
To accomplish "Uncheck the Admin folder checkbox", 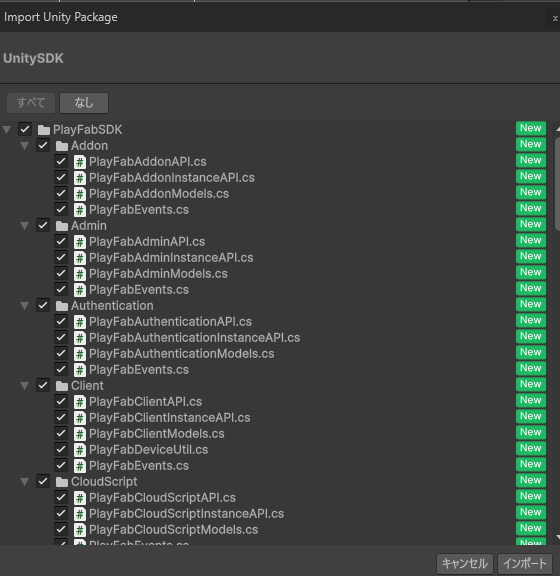I will (x=43, y=225).
